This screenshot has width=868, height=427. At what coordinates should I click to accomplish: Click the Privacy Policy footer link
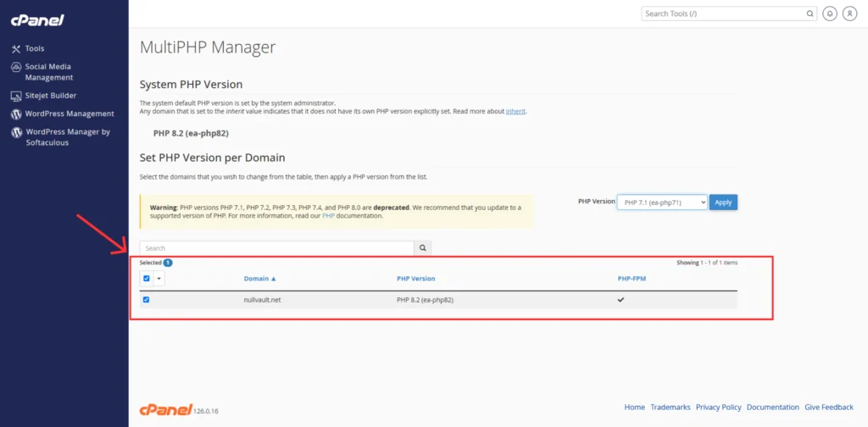[719, 407]
